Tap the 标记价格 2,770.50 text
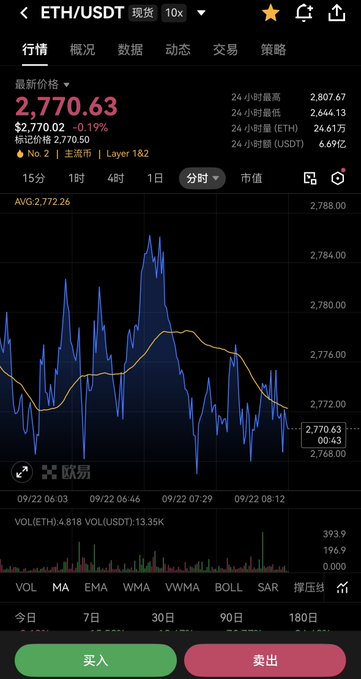Image resolution: width=361 pixels, height=679 pixels. (52, 139)
